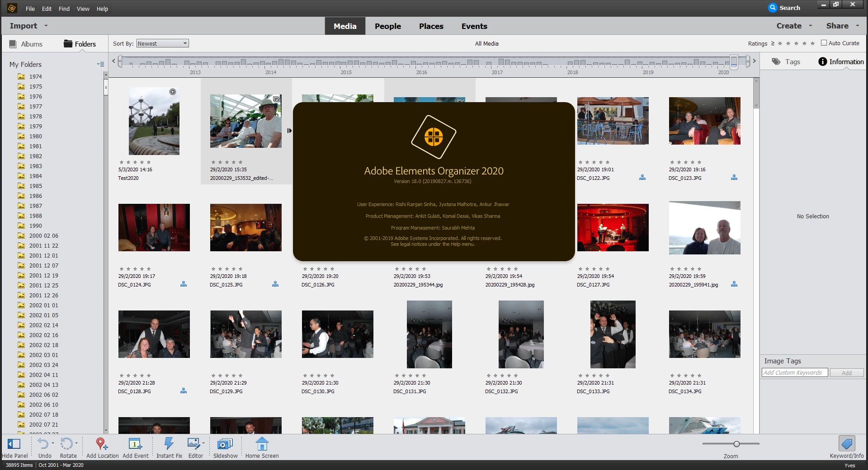Open the Edit menu
Screen dimensions: 868x470
click(47, 9)
